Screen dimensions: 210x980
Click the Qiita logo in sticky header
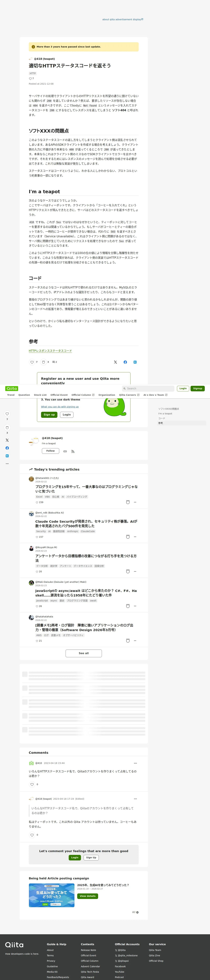click(x=12, y=388)
